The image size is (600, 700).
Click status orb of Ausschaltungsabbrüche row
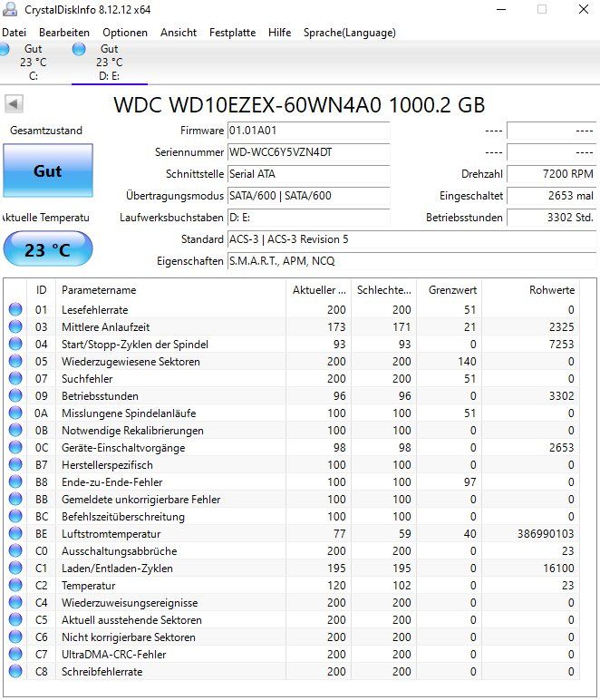[15, 551]
